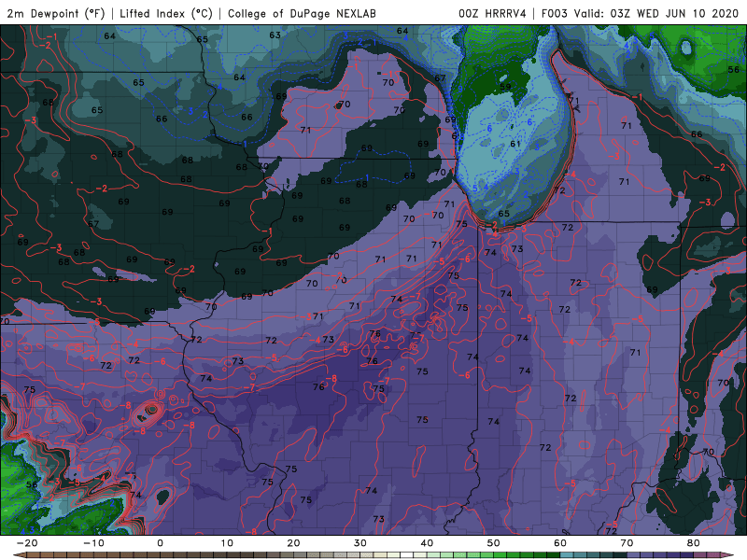Click the "College of DuPage NEXLAB" label
The height and width of the screenshot is (560, 747).
pos(302,14)
